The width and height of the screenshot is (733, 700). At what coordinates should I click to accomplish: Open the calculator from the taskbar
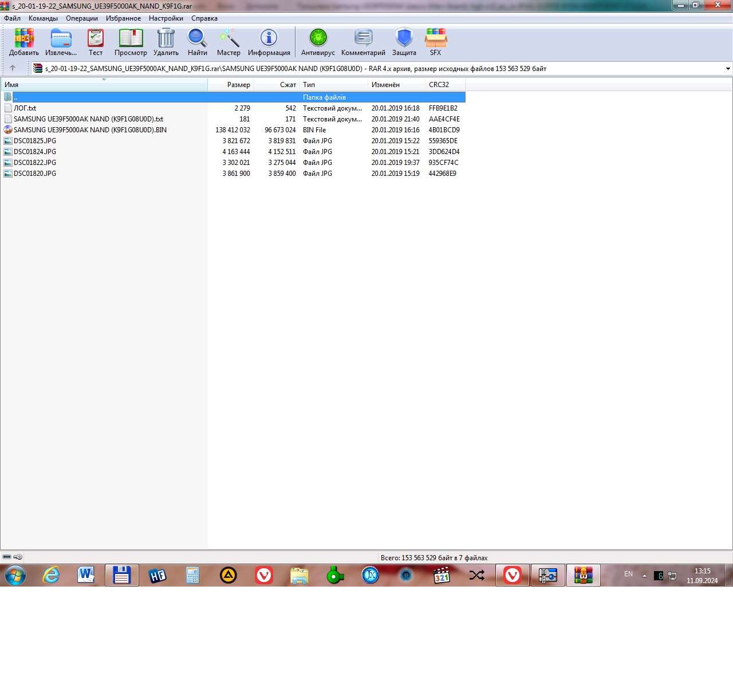pyautogui.click(x=192, y=575)
